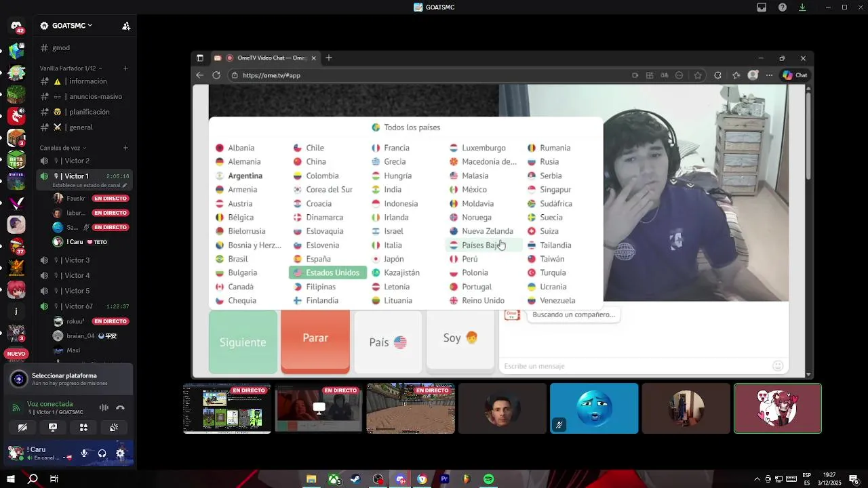
Task: Select Estados Unidos in country list
Action: (328, 272)
